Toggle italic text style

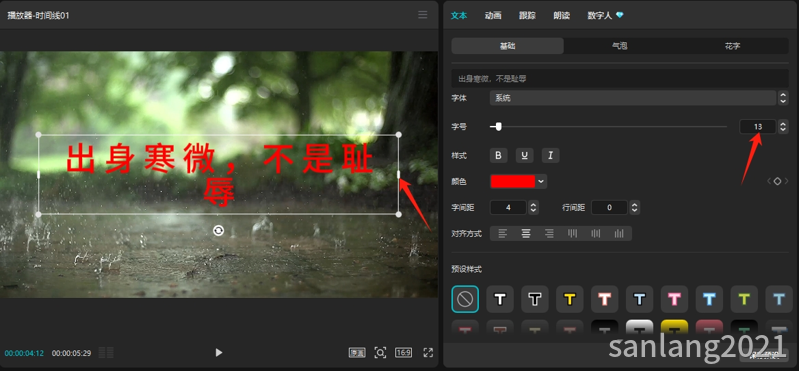[x=550, y=155]
